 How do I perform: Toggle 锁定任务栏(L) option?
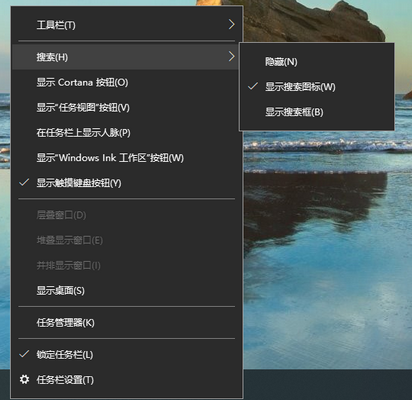127,355
